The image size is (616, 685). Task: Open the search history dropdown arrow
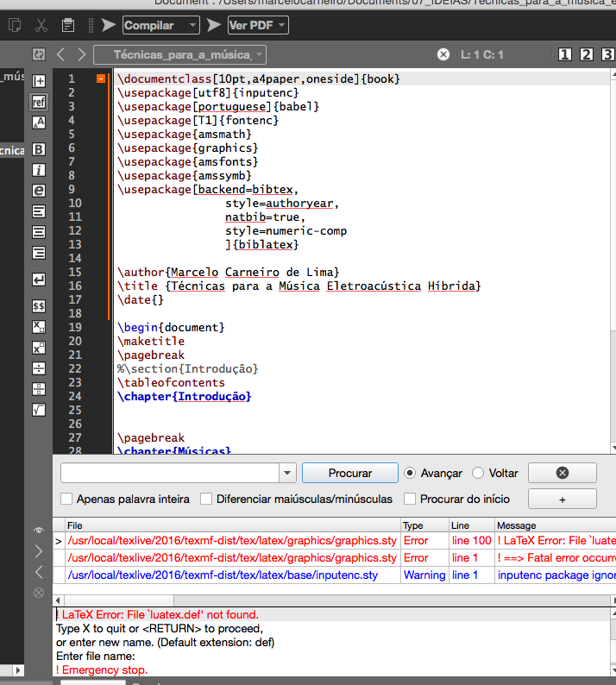287,473
